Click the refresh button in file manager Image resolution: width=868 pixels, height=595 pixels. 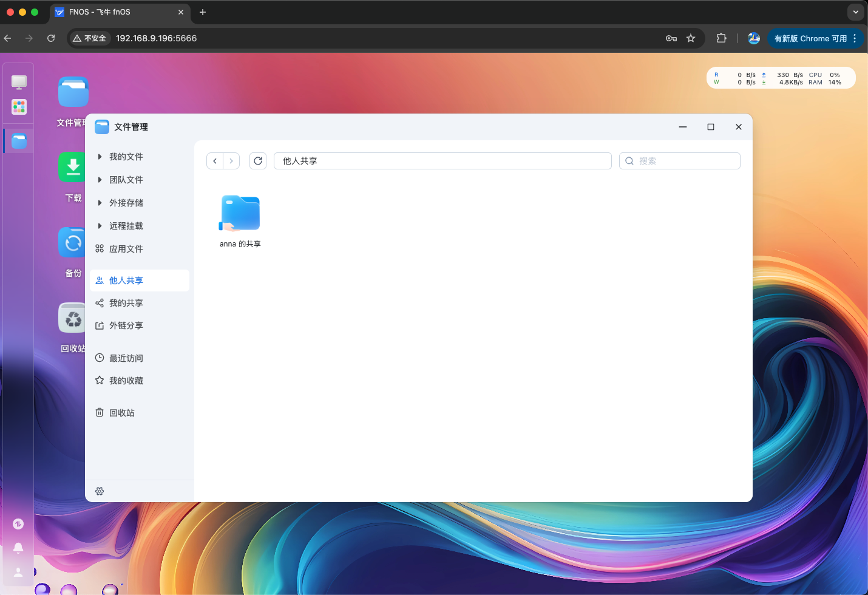point(258,161)
